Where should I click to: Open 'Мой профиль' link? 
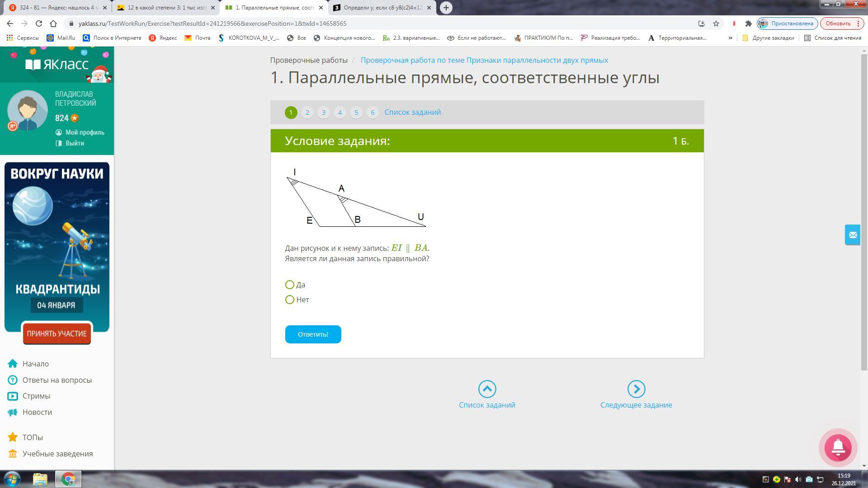pos(80,132)
